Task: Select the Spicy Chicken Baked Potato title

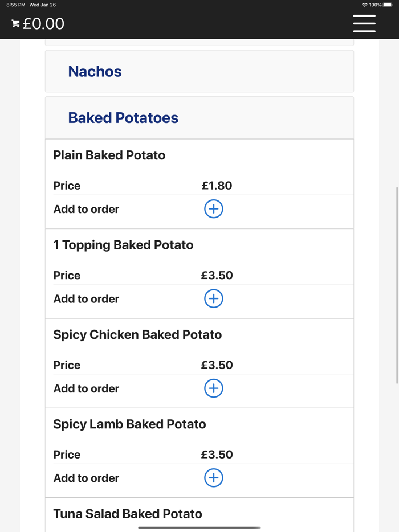Action: [x=137, y=335]
